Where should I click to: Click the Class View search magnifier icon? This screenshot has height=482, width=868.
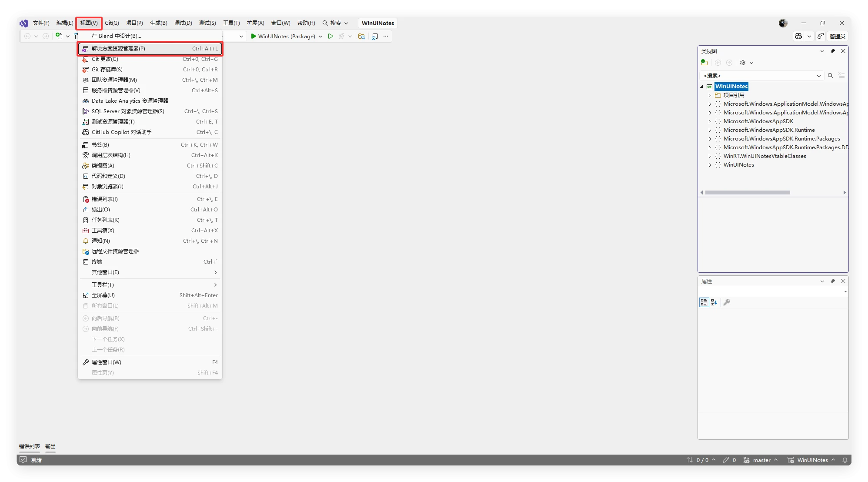click(830, 76)
